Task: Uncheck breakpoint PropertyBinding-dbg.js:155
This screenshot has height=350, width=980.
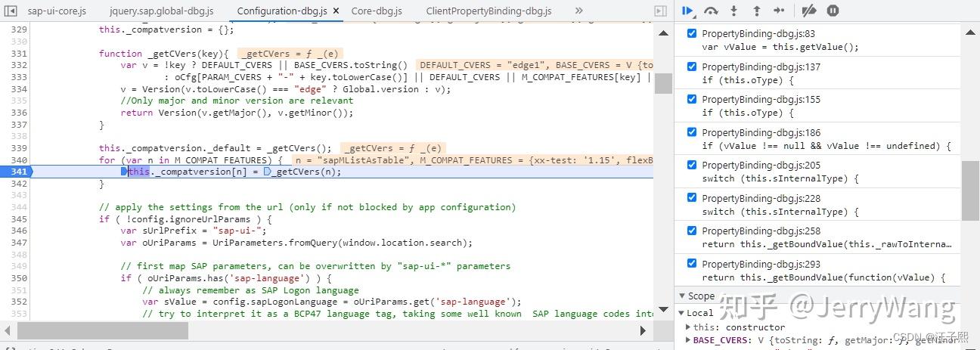Action: point(691,99)
